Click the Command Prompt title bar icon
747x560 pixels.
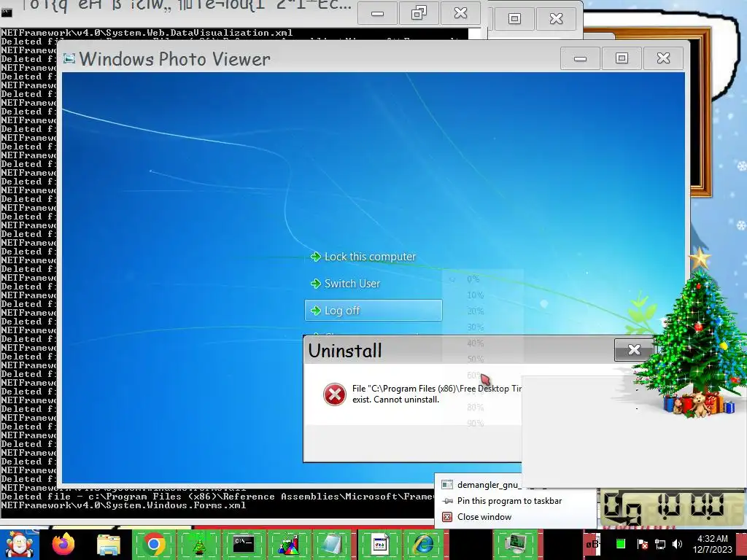tap(6, 12)
